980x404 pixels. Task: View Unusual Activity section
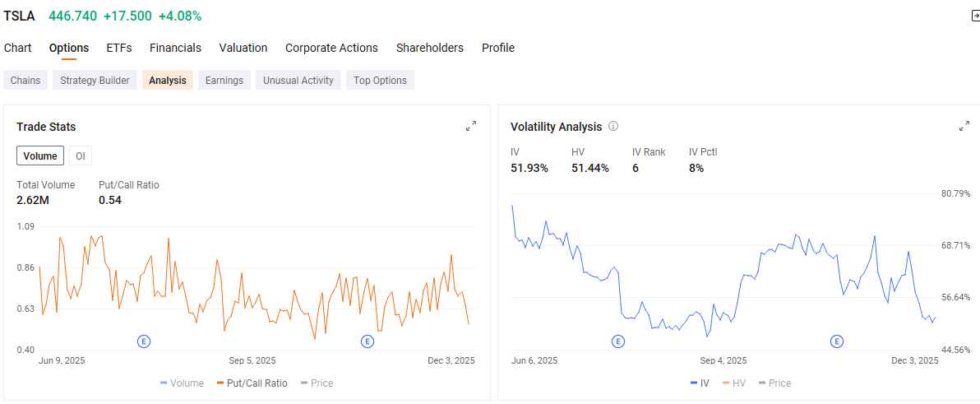point(298,80)
